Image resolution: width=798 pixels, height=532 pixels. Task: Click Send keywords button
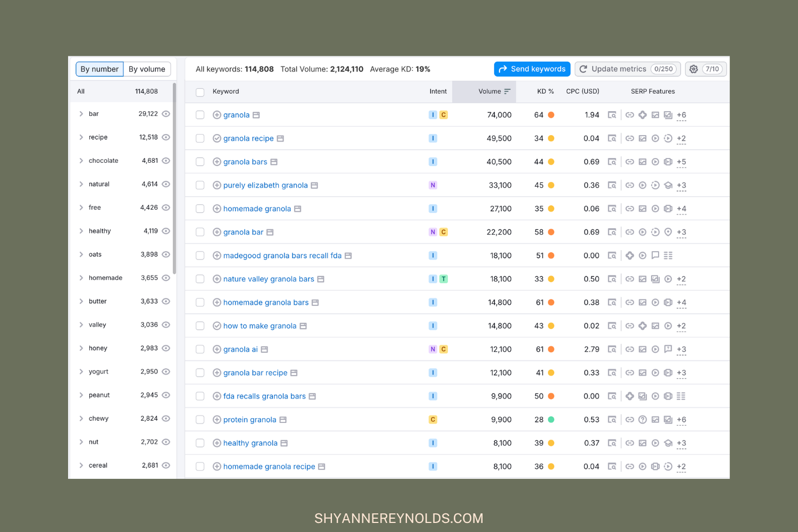coord(532,69)
